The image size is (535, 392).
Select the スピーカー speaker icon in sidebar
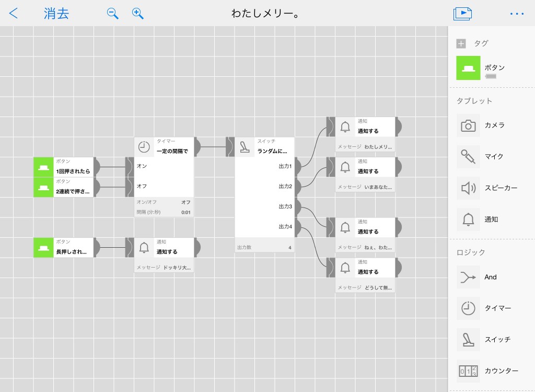pos(468,188)
